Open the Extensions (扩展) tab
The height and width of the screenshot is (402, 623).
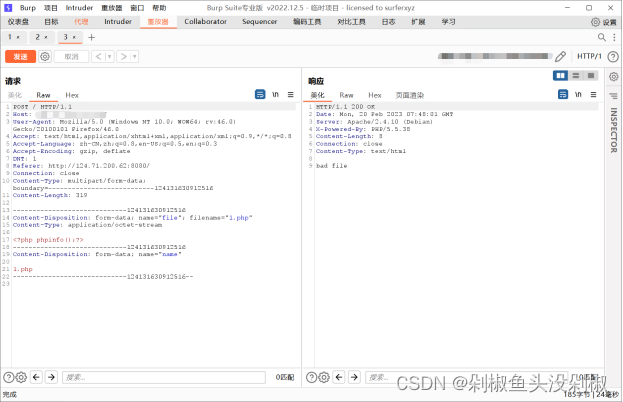[x=418, y=22]
